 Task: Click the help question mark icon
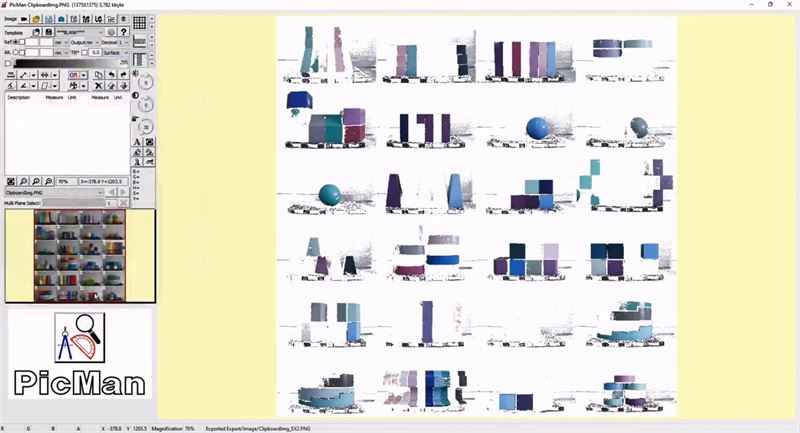pos(123,32)
